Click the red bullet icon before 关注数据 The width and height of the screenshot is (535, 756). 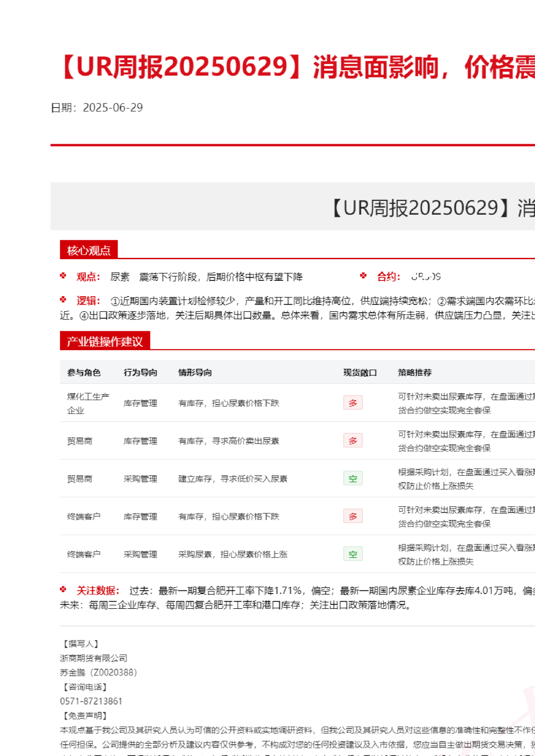63,589
